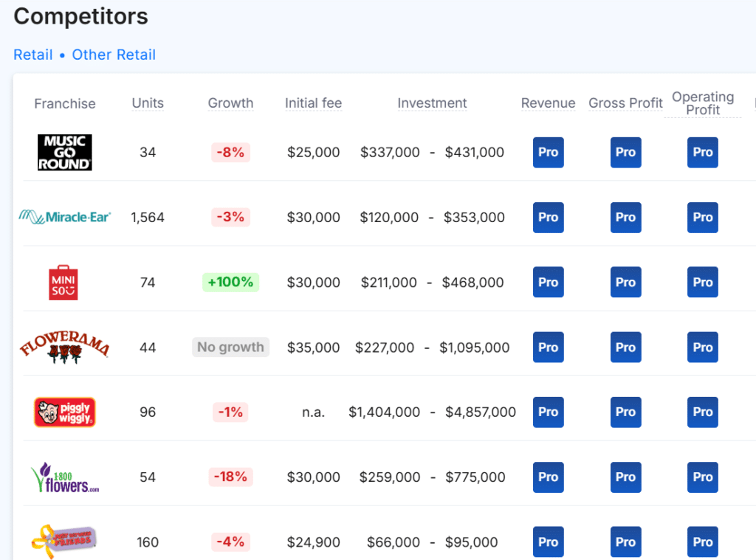Unlock 1-800-Flowers Gross Profit Pro button
This screenshot has width=756, height=560.
click(x=626, y=477)
